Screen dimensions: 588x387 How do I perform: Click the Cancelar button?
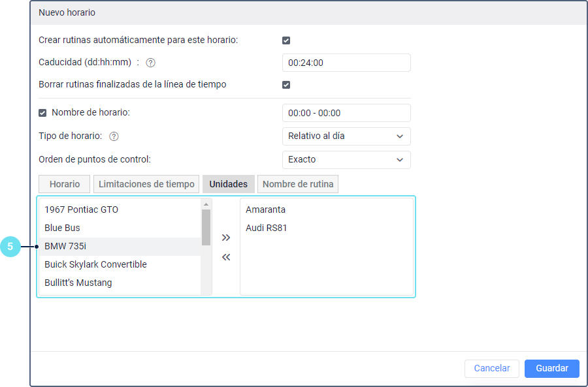492,368
